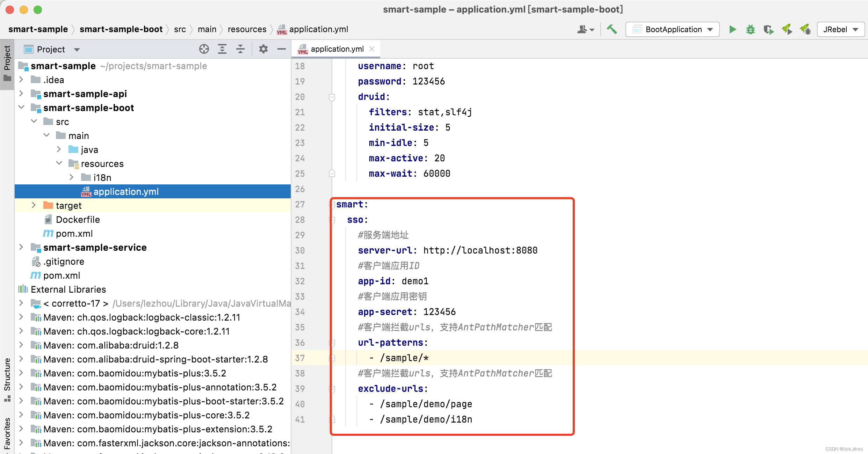Close the application.yml editor tab
Viewport: 868px width, 454px height.
point(372,49)
